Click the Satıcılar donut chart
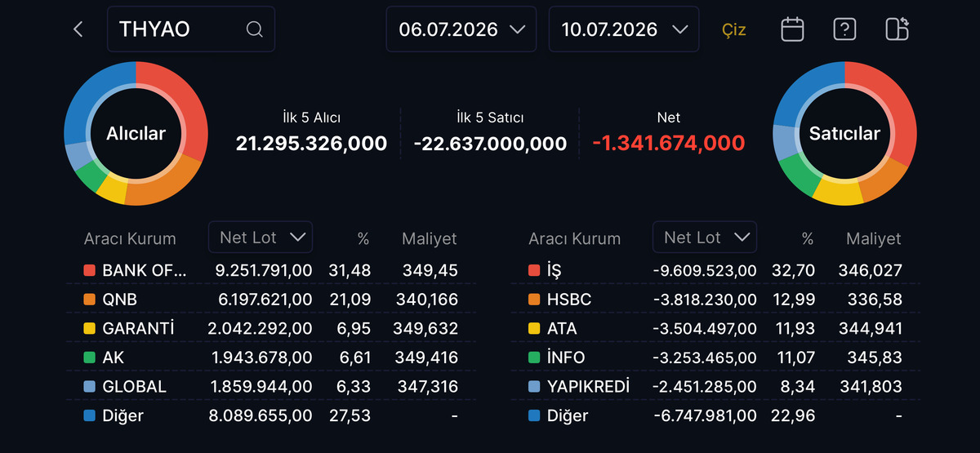Viewport: 980px width, 453px height. coord(844,133)
